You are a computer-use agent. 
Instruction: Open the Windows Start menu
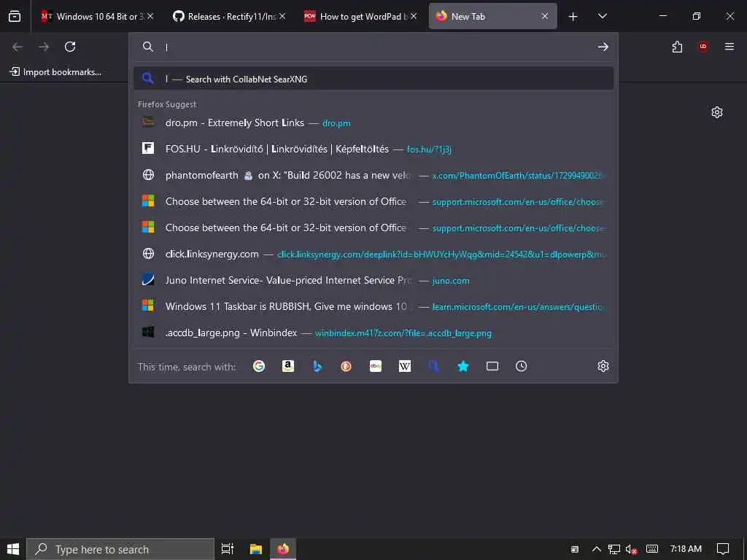pyautogui.click(x=13, y=549)
